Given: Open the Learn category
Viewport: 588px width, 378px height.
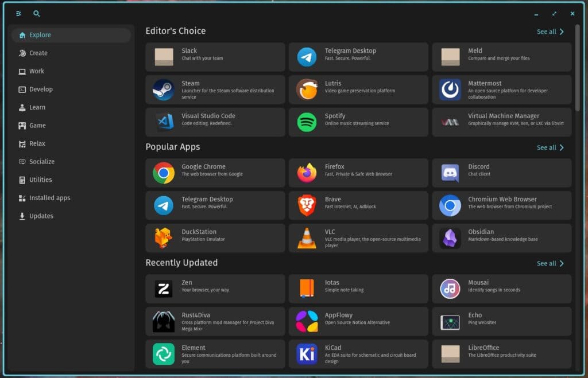Looking at the screenshot, I should click(x=71, y=107).
